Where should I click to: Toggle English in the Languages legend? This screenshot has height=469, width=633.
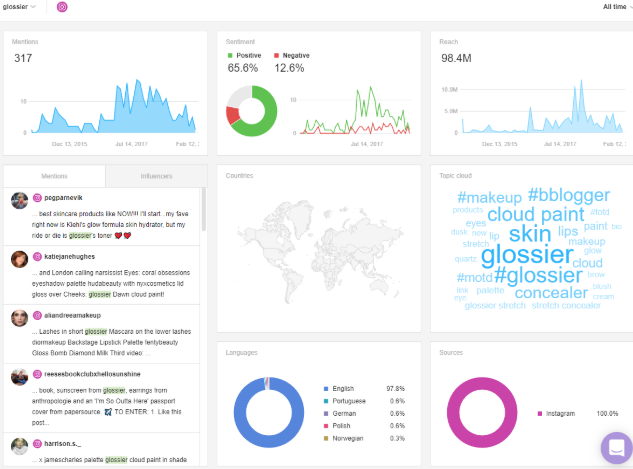point(339,389)
